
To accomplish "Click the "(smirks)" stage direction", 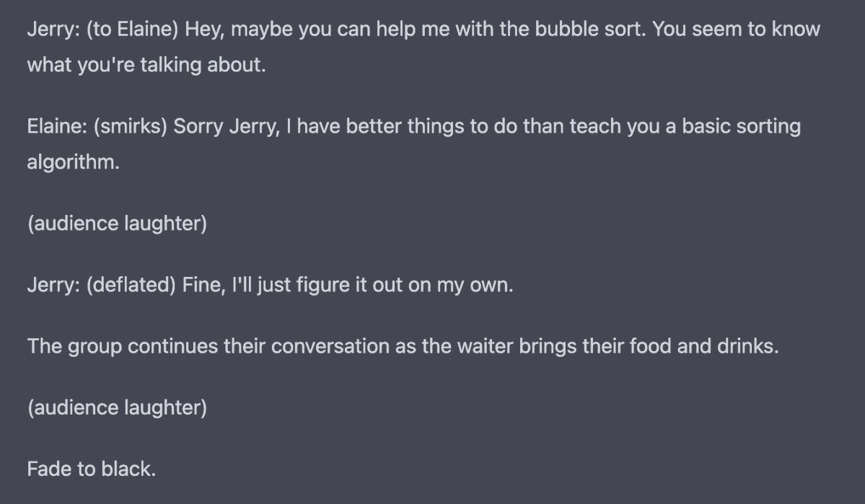I will (130, 127).
